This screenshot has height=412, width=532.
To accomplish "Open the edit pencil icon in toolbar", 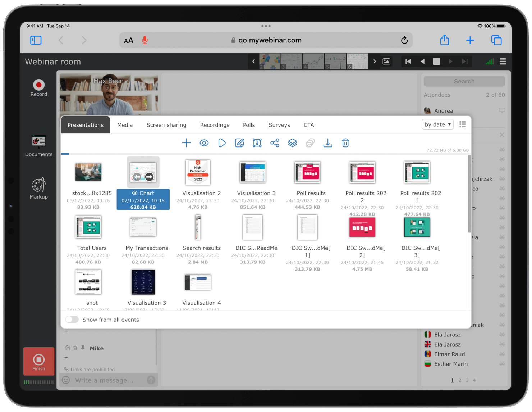I will [239, 143].
